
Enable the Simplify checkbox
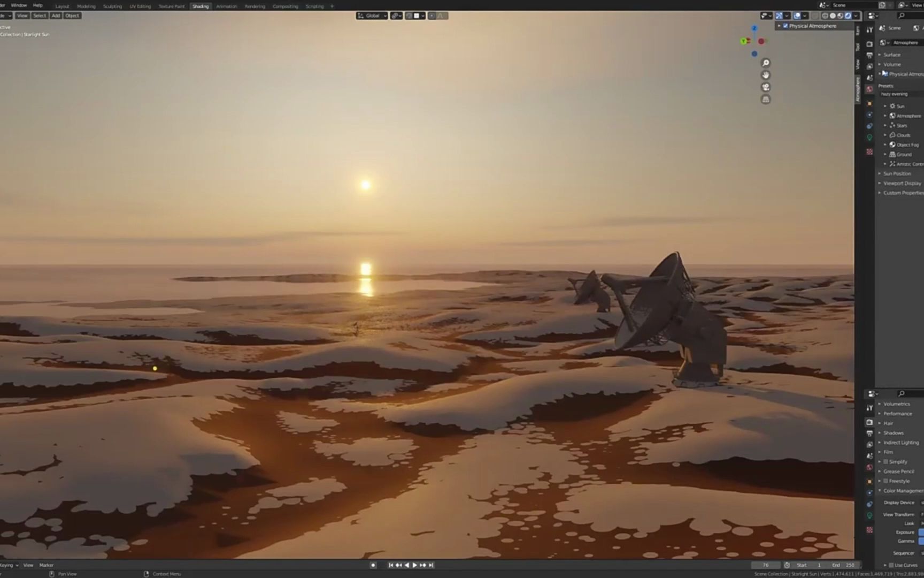886,462
